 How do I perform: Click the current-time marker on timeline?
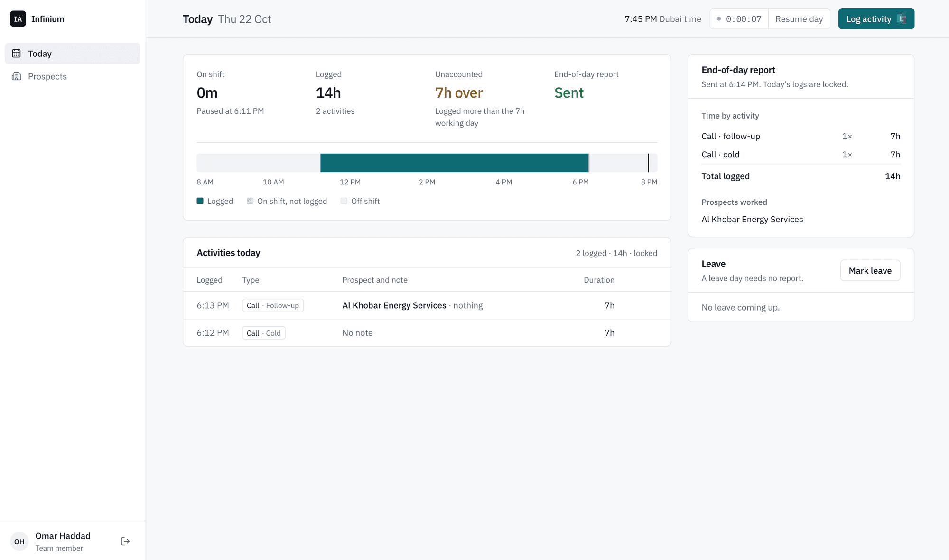click(x=648, y=163)
